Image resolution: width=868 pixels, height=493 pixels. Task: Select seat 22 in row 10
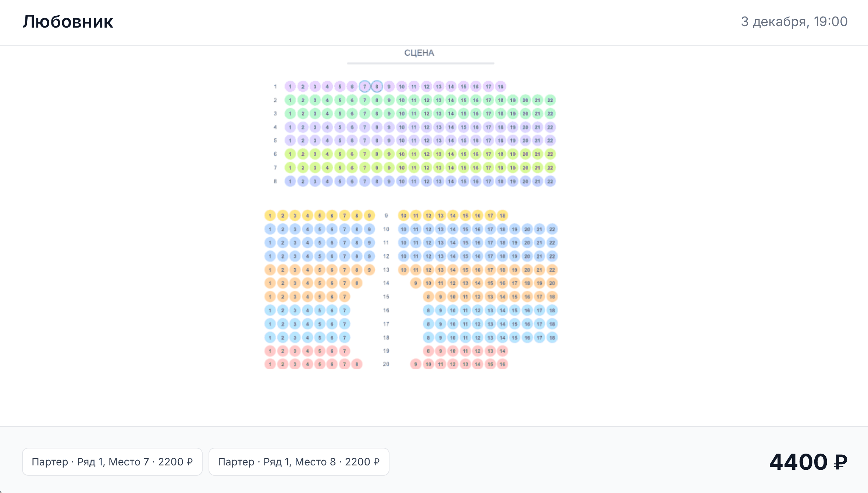552,229
